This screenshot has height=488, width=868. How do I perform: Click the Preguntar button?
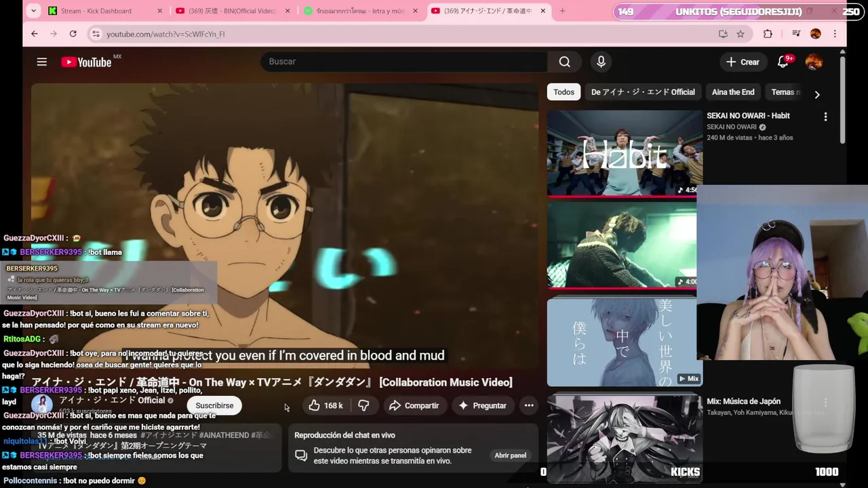[483, 405]
